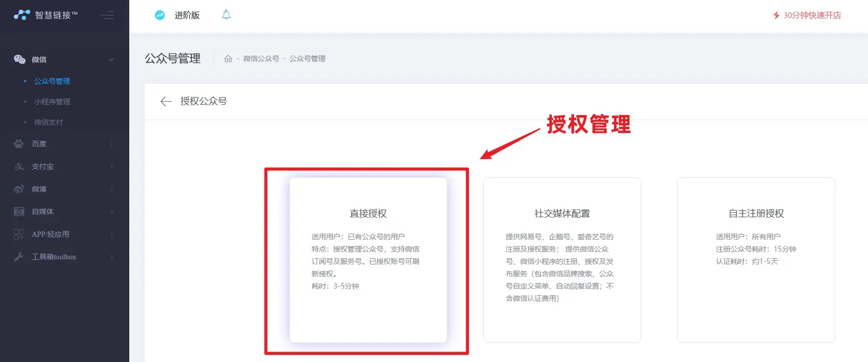Viewport: 868px width, 362px height.
Task: Choose the 社交媒体配置 card
Action: pyautogui.click(x=562, y=259)
